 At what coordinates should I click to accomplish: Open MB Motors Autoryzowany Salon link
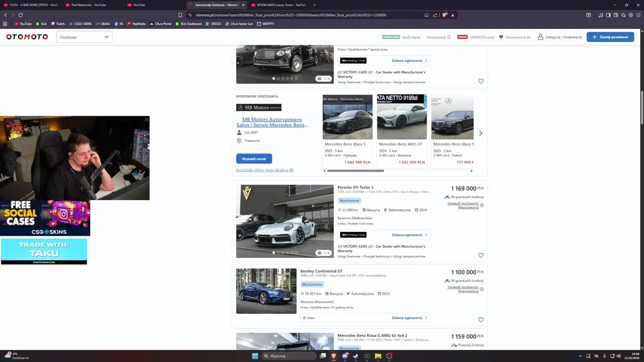coord(272,122)
